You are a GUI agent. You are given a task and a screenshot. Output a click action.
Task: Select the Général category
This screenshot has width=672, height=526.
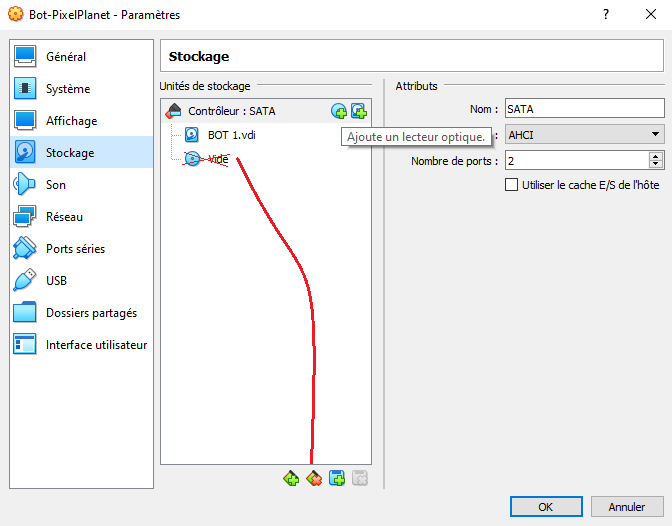click(66, 57)
